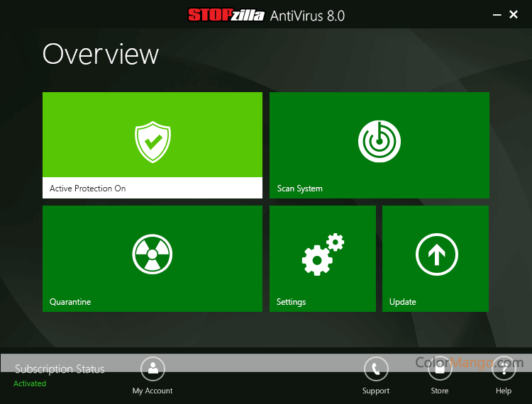Open the Store shopping bag icon
This screenshot has width=532, height=404.
pyautogui.click(x=440, y=369)
